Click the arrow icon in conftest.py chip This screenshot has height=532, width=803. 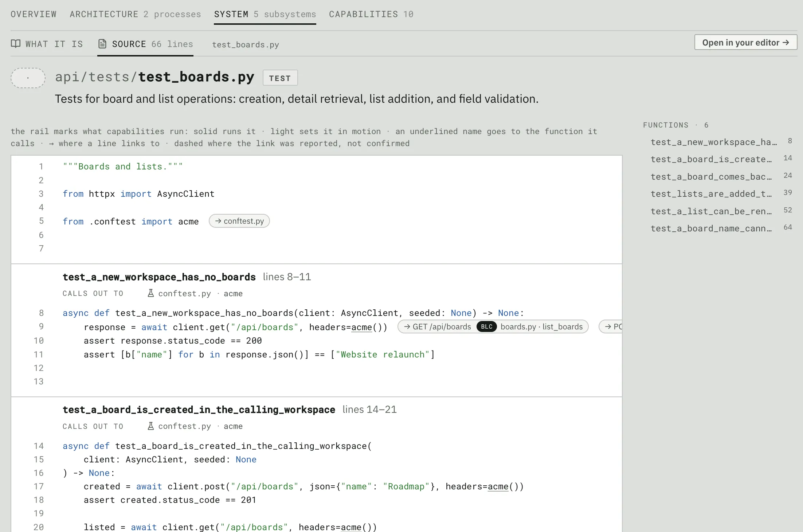(x=218, y=221)
